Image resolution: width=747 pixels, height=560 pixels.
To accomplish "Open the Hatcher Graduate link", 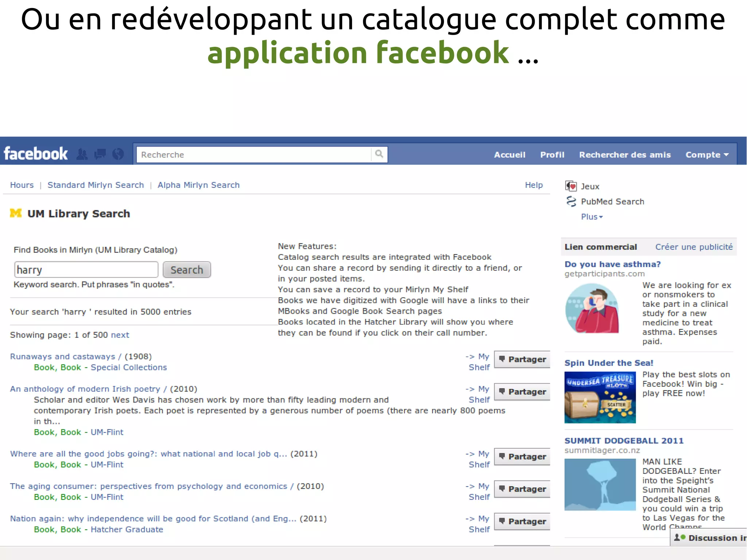I will [x=127, y=529].
